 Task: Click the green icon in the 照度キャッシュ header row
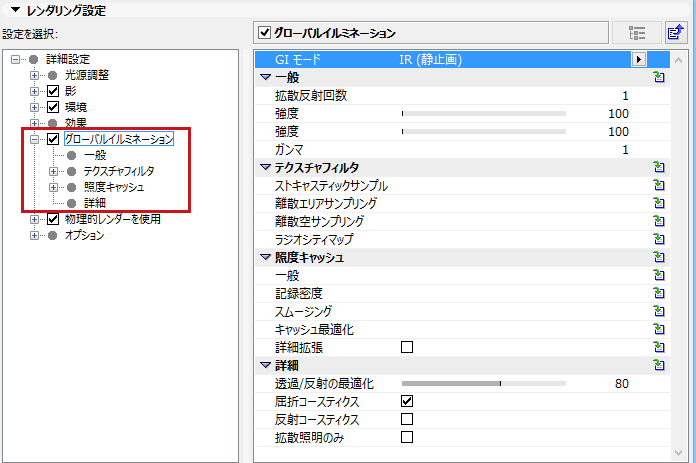tap(659, 257)
